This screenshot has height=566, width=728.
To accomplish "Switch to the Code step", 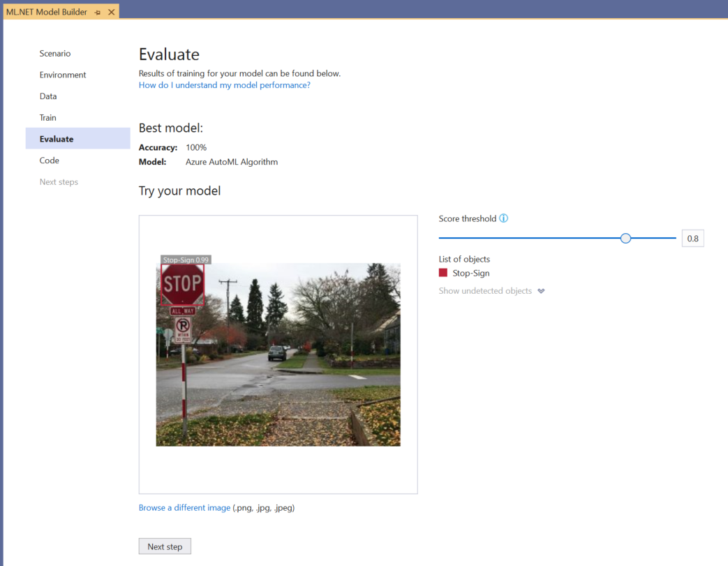I will click(49, 160).
